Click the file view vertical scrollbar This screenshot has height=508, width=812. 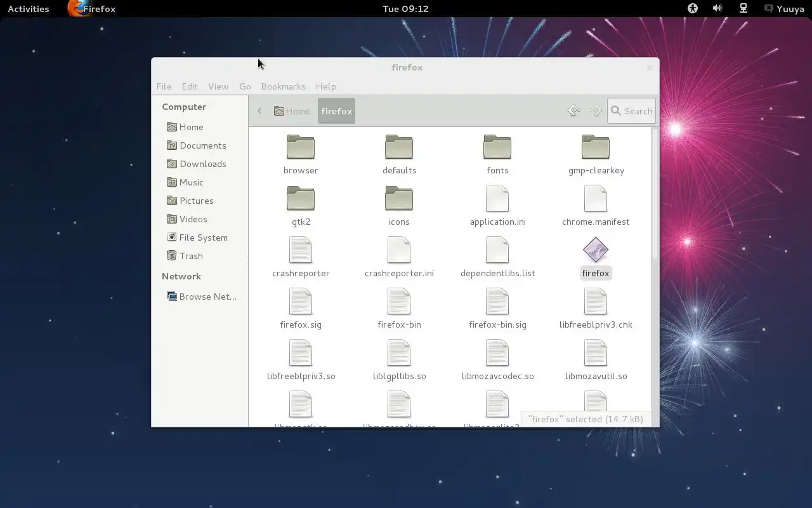655,194
